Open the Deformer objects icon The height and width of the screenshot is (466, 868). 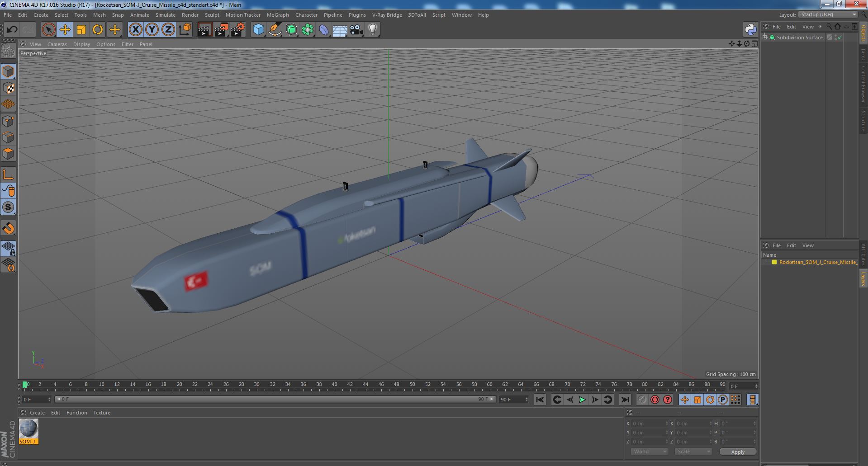pos(324,30)
